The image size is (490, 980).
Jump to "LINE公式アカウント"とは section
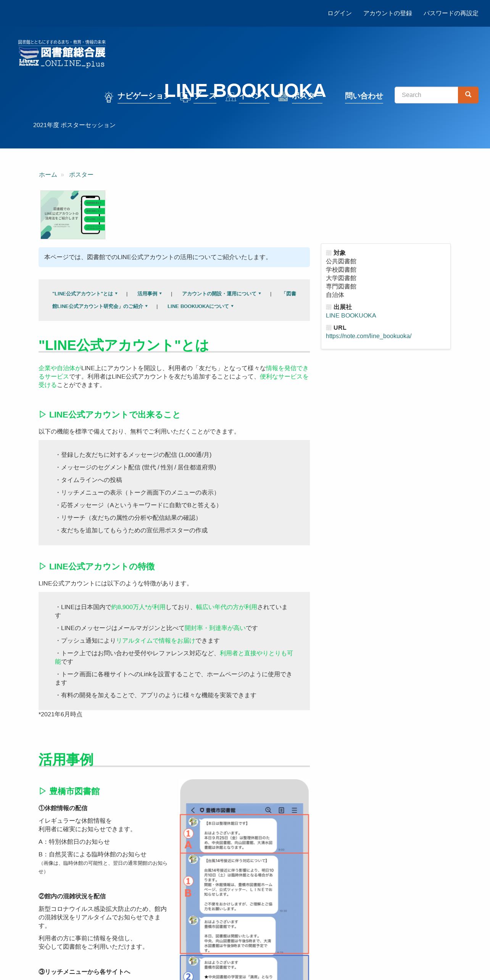(85, 293)
